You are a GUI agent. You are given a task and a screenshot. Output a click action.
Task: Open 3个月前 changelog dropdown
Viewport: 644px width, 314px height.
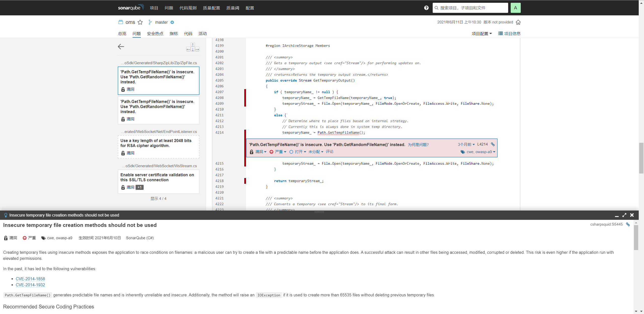click(x=466, y=144)
